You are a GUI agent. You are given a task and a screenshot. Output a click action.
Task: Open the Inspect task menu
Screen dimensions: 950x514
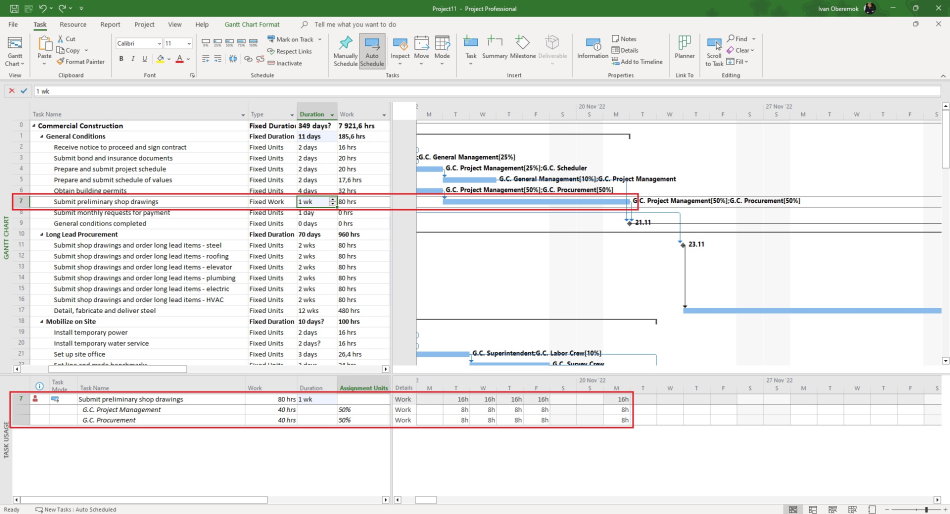click(400, 51)
